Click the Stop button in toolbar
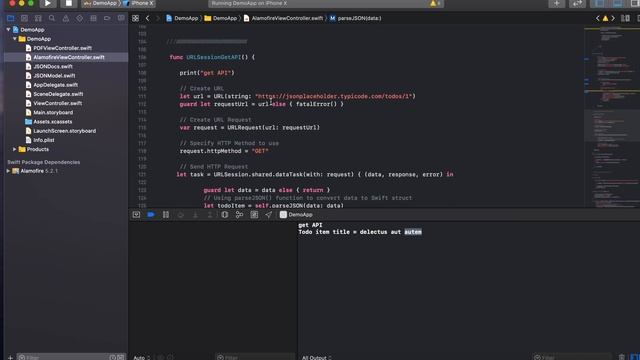Viewport: 640px width, 360px height. point(69,3)
